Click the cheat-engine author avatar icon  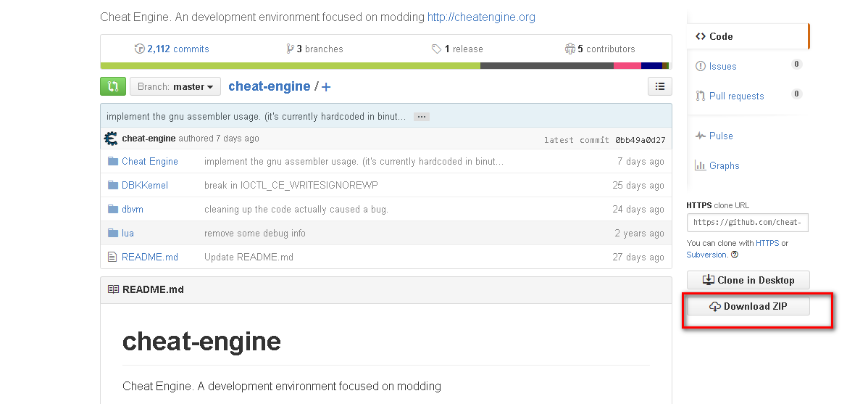112,139
